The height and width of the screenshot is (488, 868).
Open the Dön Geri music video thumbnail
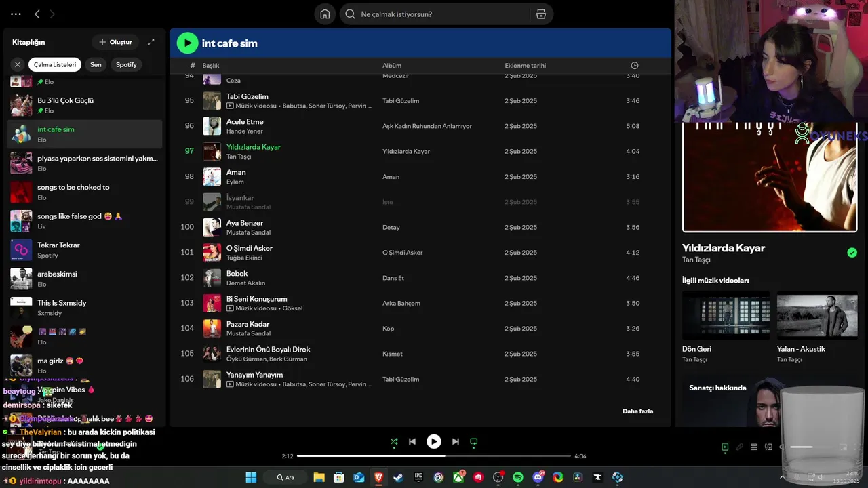[726, 315]
